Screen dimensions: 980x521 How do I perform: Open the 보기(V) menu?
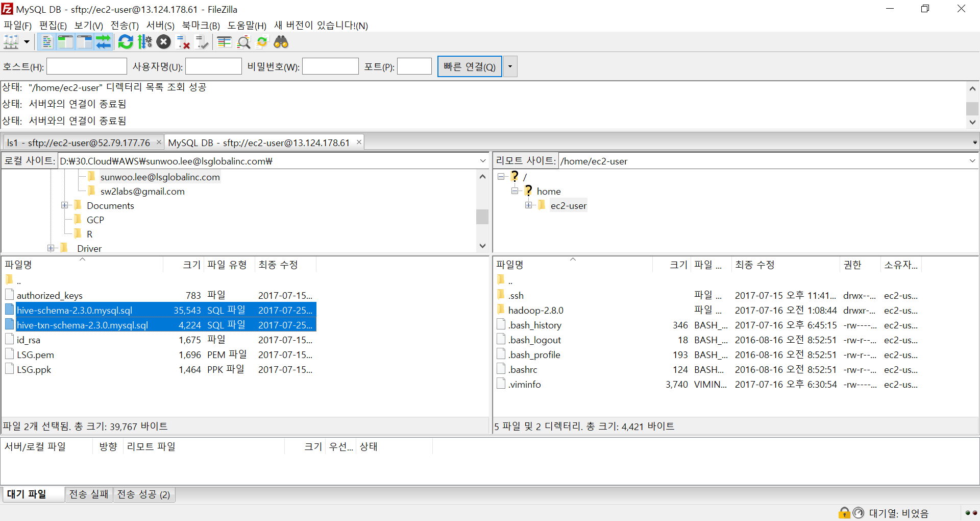pos(89,26)
